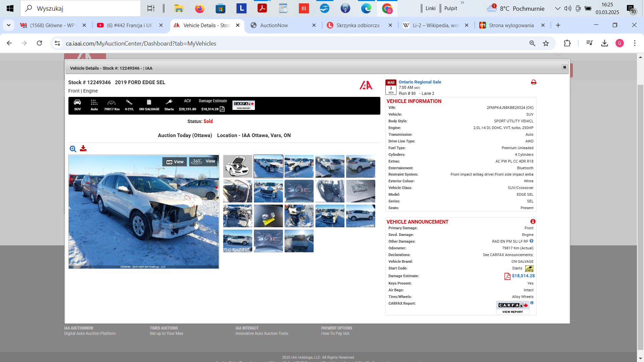Open the weather widget showing 8°C Pochmurnie
The height and width of the screenshot is (362, 644).
[x=516, y=8]
